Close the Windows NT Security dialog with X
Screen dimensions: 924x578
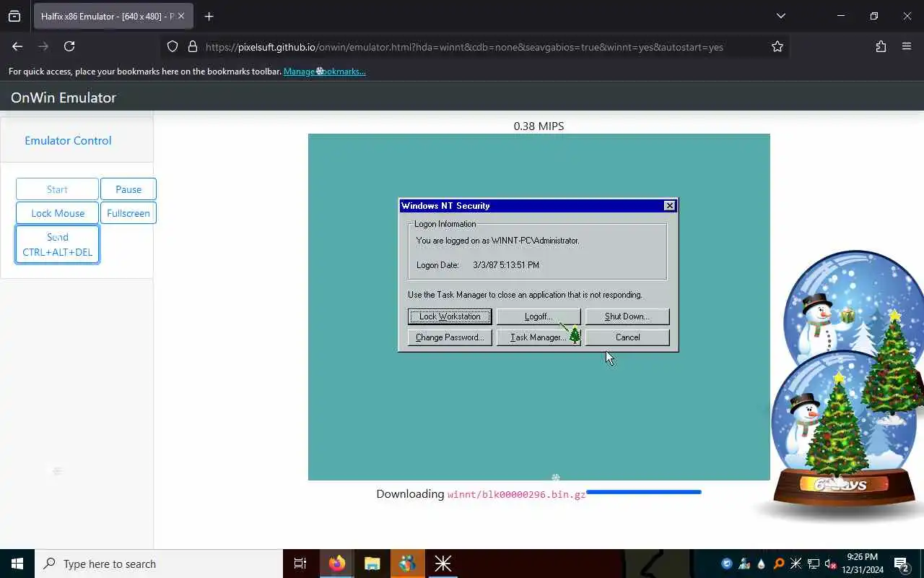coord(670,206)
